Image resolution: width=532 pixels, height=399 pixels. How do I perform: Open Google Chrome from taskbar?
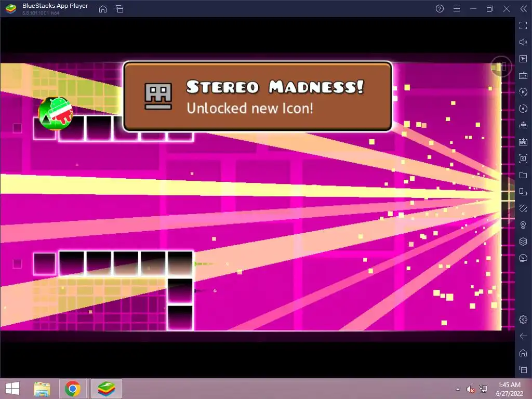72,389
